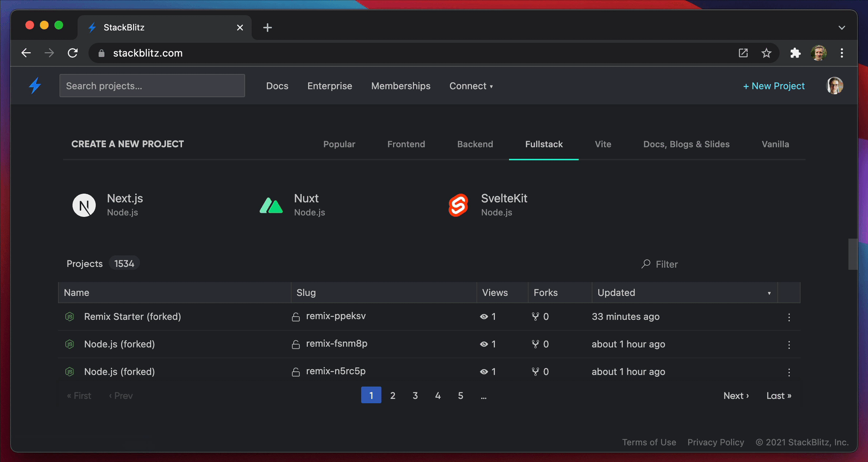The image size is (868, 462).
Task: Open options menu for the remix-n5rc5p row
Action: tap(789, 372)
